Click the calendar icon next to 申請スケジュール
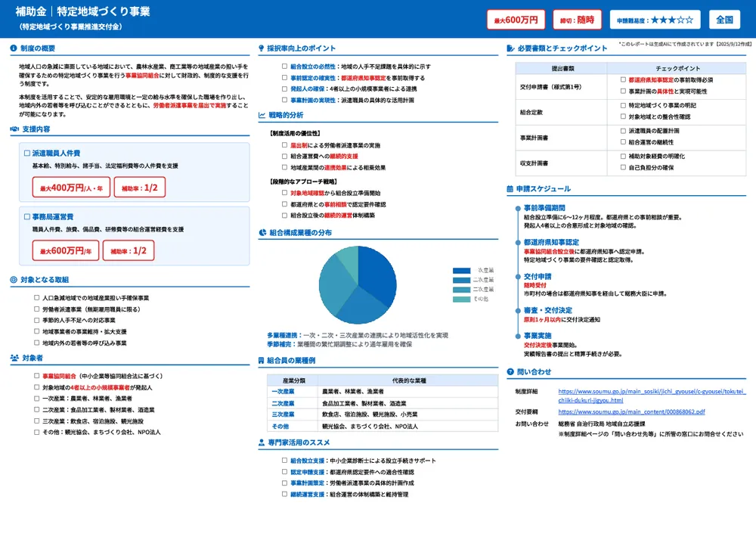The width and height of the screenshot is (756, 534). point(510,188)
